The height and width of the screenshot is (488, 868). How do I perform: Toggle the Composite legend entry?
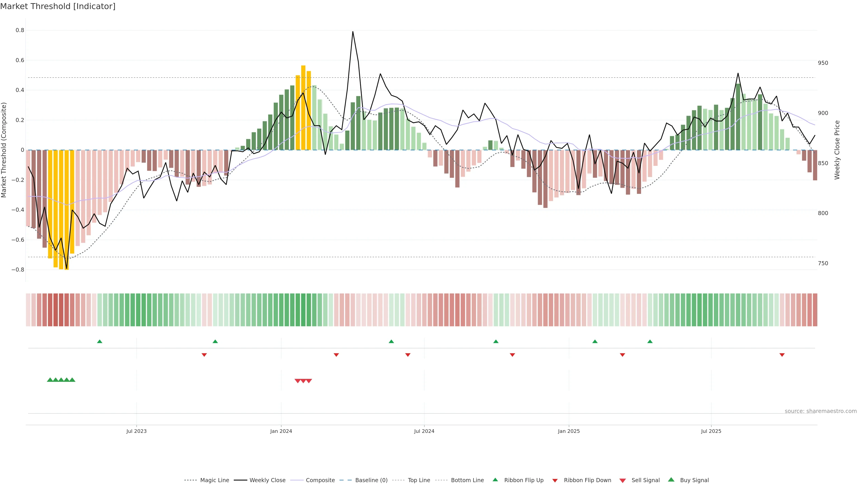(x=320, y=480)
